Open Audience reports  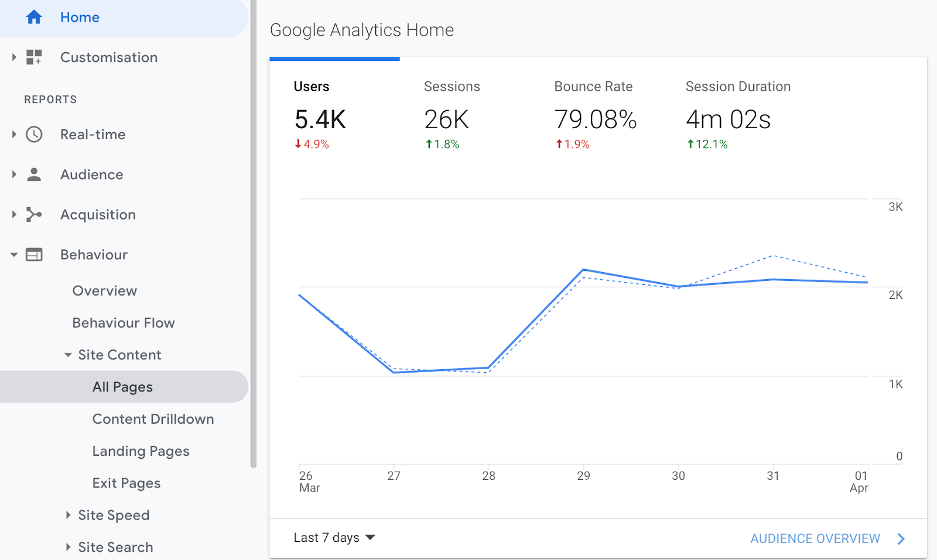[92, 174]
